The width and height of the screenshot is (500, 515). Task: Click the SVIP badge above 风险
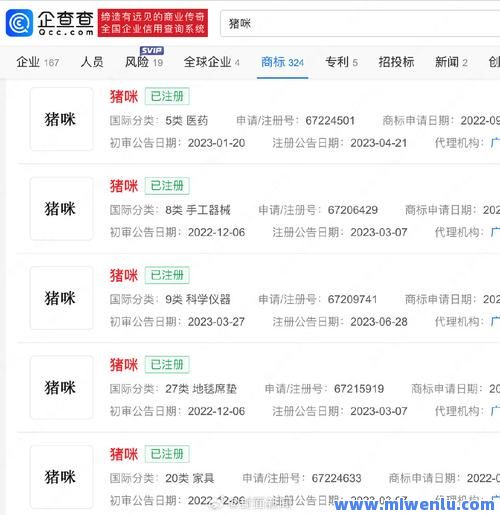[x=152, y=50]
